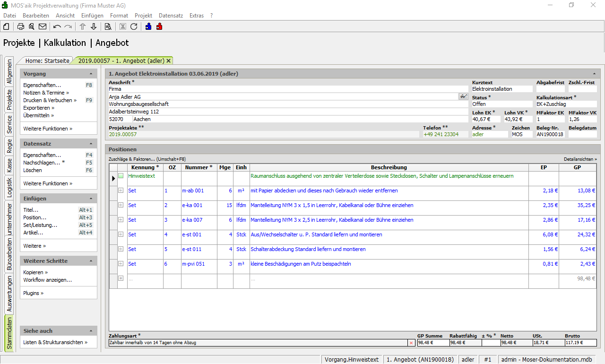This screenshot has width=605, height=364.
Task: Click the print icon in toolbar
Action: point(21,26)
